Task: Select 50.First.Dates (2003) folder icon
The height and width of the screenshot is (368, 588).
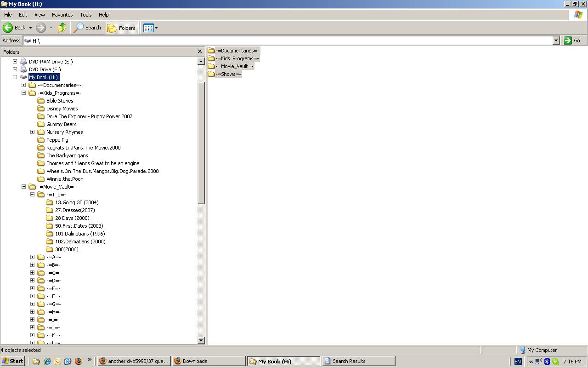Action: [50, 226]
